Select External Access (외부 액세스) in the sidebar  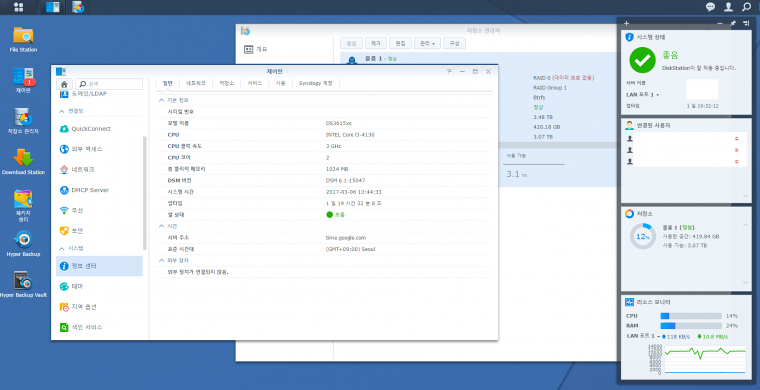pyautogui.click(x=99, y=149)
